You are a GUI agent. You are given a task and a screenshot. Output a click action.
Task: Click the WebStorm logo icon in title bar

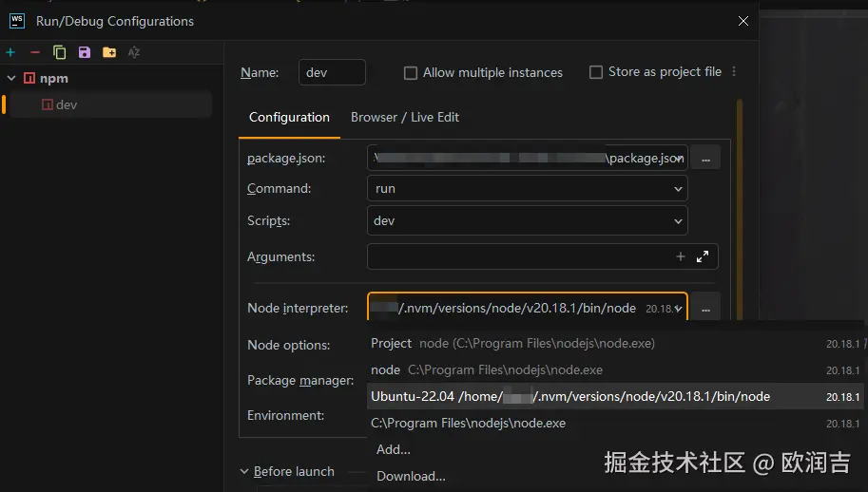pos(17,21)
